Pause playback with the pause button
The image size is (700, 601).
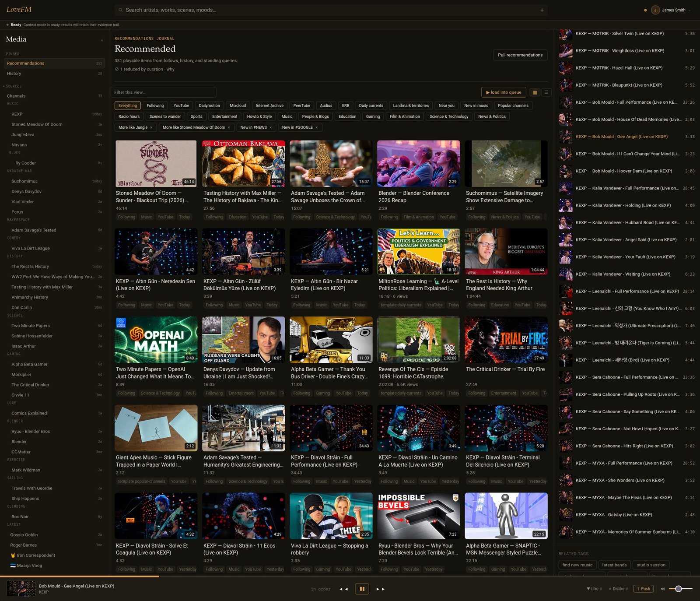362,589
